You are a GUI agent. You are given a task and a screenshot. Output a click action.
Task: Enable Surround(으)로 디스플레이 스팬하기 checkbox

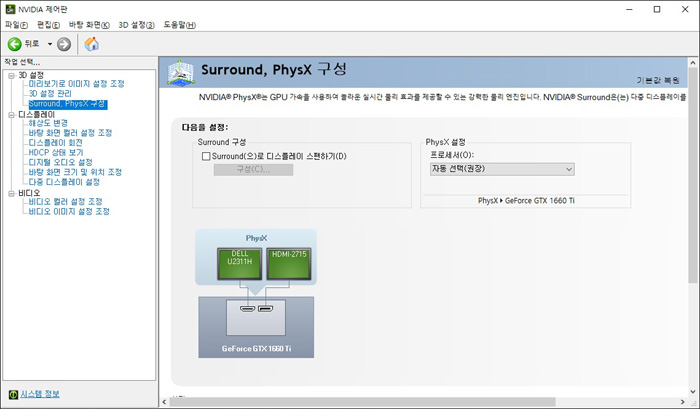pyautogui.click(x=206, y=156)
